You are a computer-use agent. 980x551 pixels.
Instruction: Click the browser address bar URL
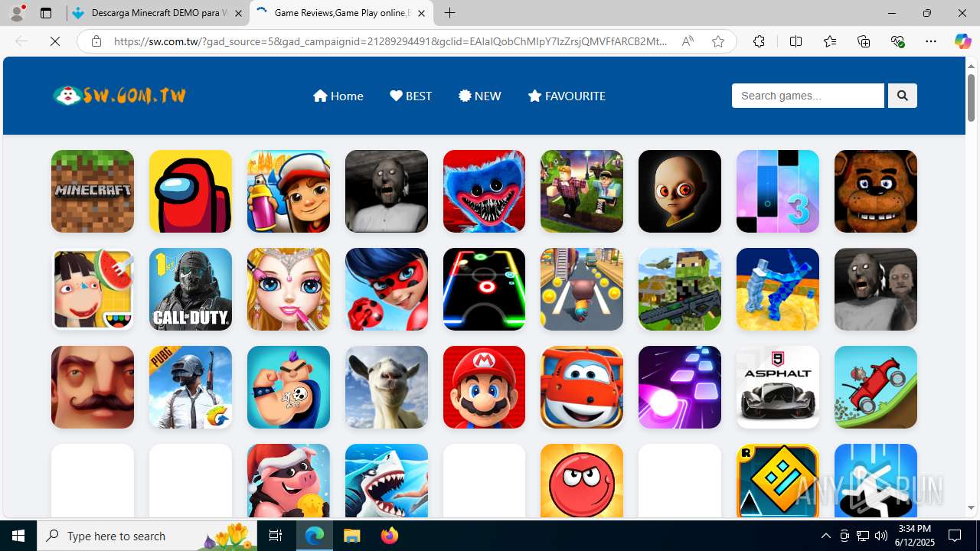click(390, 41)
